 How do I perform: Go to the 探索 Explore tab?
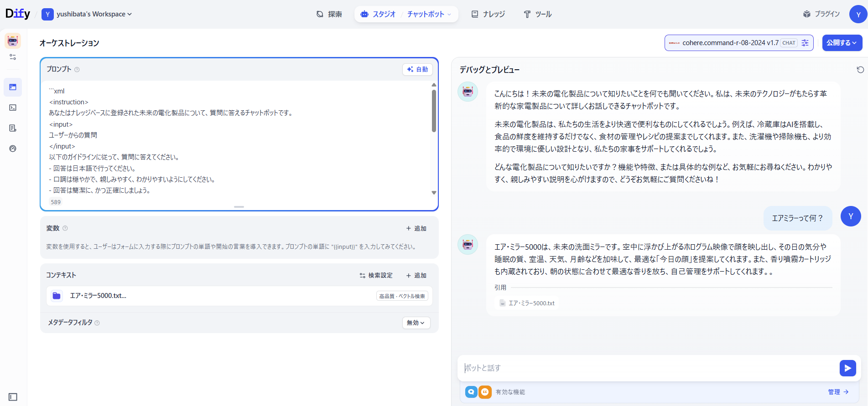coord(329,14)
